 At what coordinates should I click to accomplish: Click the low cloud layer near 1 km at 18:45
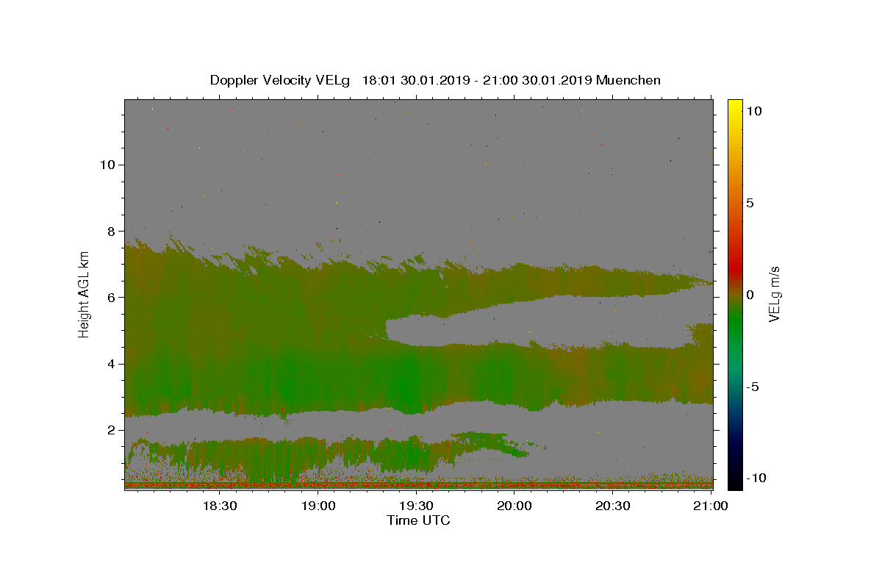268,459
